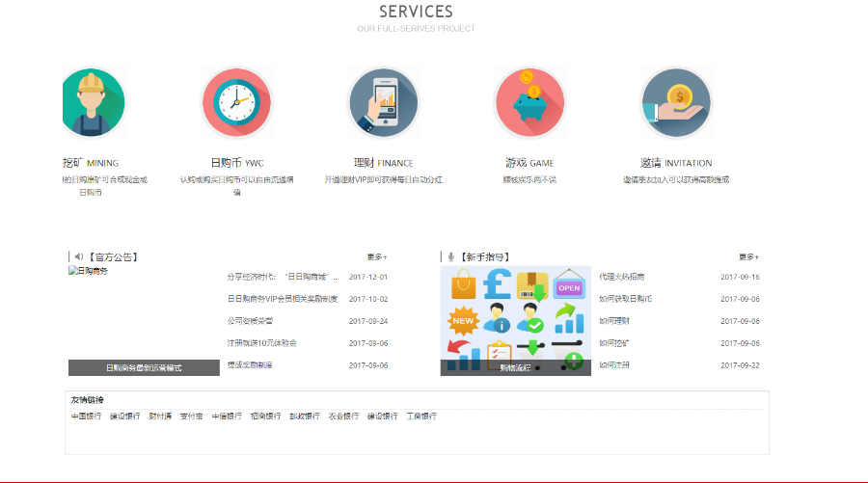Click the OUR FULL-SERIVES PROJECT subtitle

[417, 29]
